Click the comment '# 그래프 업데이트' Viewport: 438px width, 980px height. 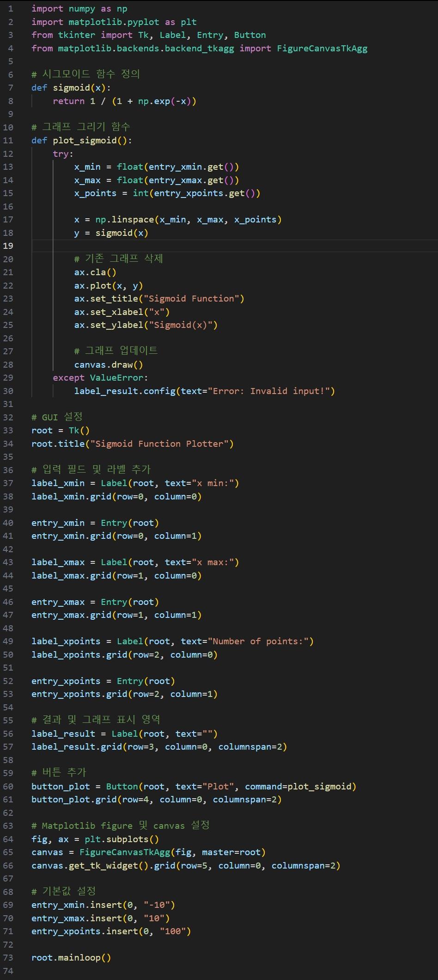tap(116, 351)
